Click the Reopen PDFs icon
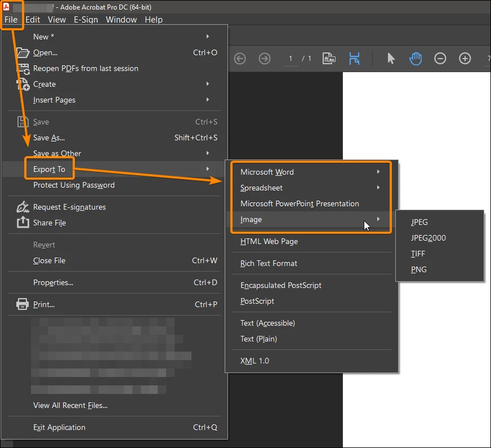Screen dimensions: 491x448 [23, 69]
